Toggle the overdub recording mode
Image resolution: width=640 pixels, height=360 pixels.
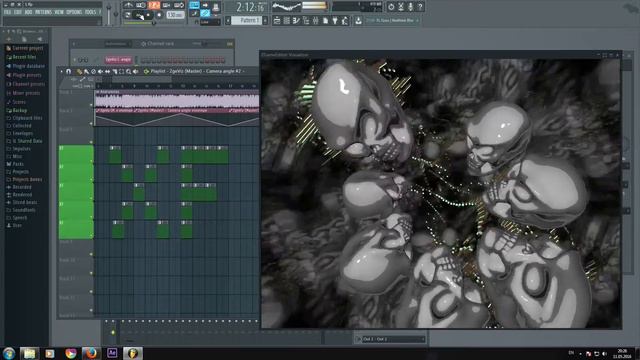pos(167,5)
